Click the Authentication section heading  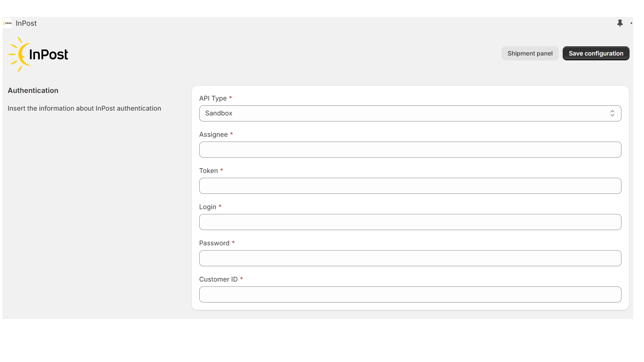[33, 90]
